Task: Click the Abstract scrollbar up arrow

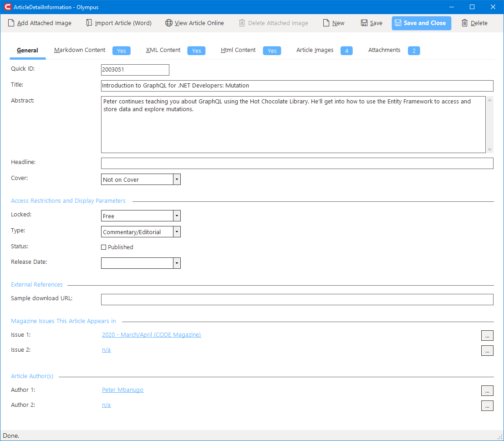Action: [x=489, y=100]
